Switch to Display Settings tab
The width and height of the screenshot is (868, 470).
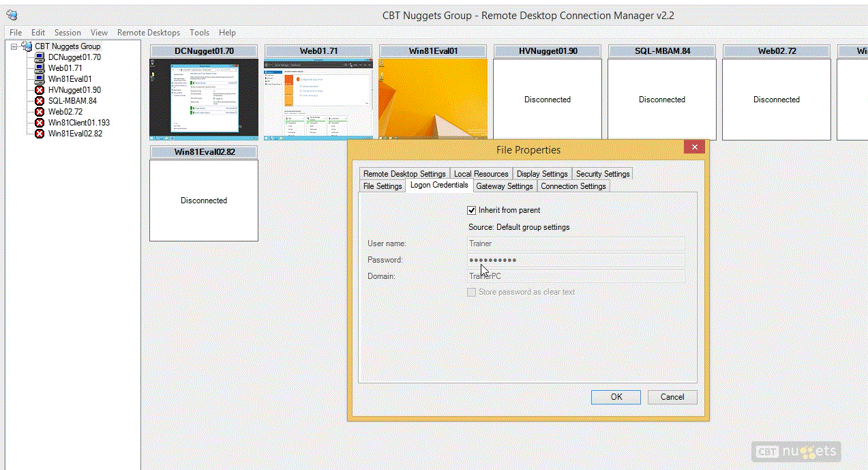[542, 174]
